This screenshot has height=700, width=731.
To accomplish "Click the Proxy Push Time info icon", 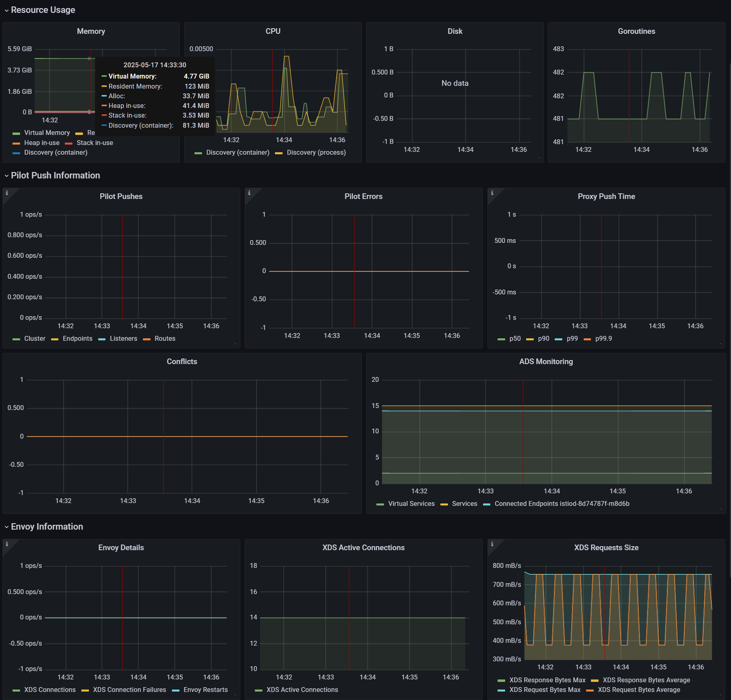I will pos(492,193).
